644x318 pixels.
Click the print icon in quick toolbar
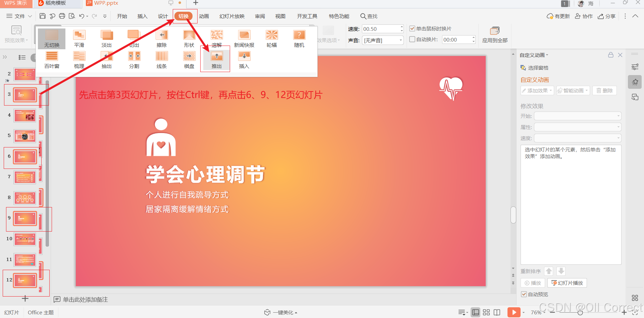click(x=62, y=16)
